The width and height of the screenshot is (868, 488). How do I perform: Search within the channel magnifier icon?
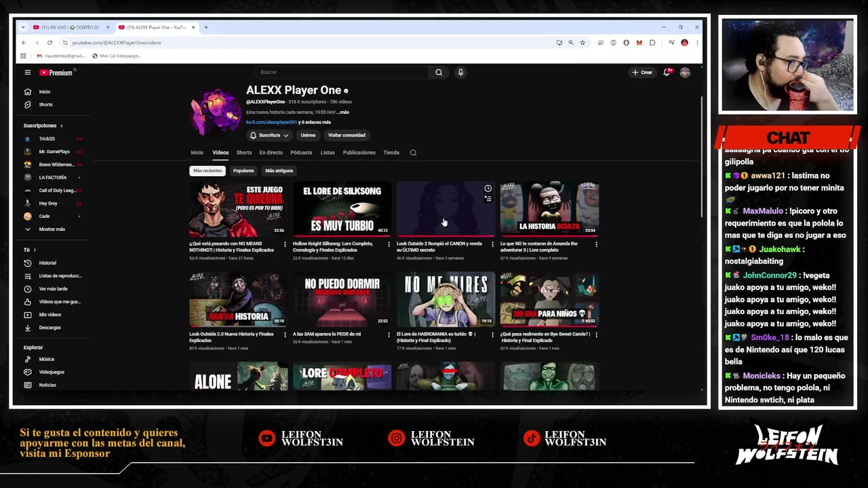413,152
